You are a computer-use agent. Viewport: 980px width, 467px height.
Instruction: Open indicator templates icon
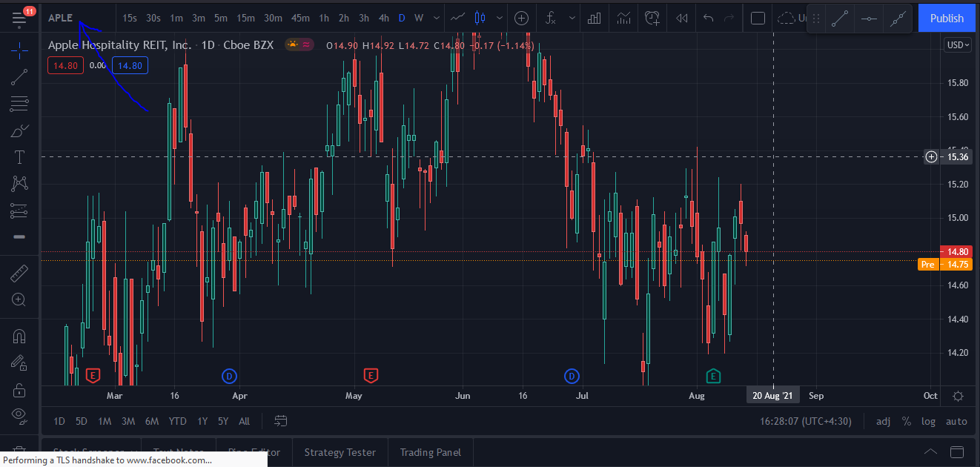pyautogui.click(x=623, y=18)
